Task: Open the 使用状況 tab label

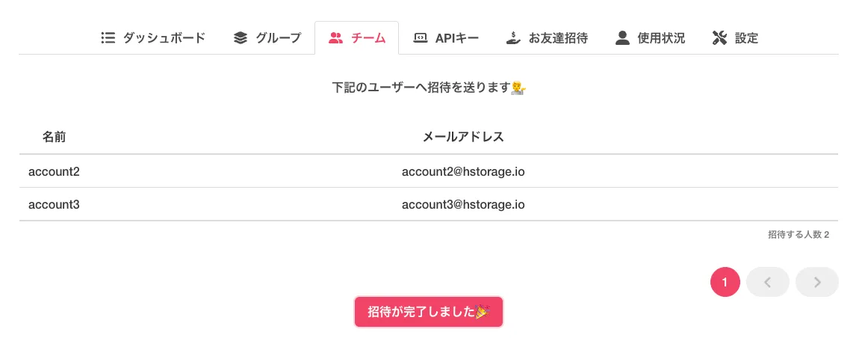Action: coord(661,37)
